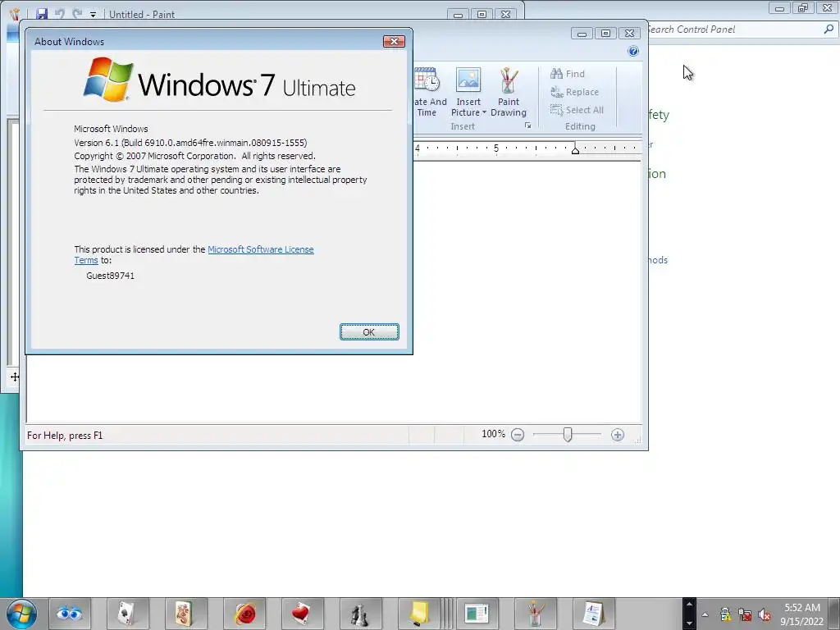Open the Microsoft Software License link
This screenshot has width=840, height=630.
coord(260,249)
